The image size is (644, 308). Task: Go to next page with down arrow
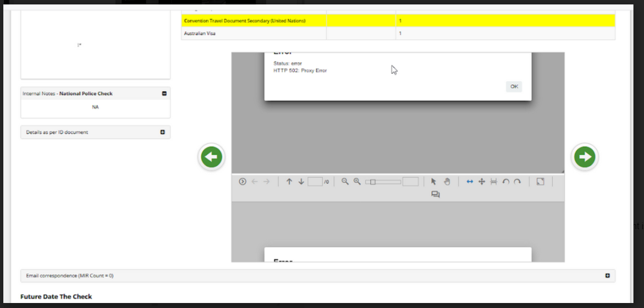tap(301, 181)
